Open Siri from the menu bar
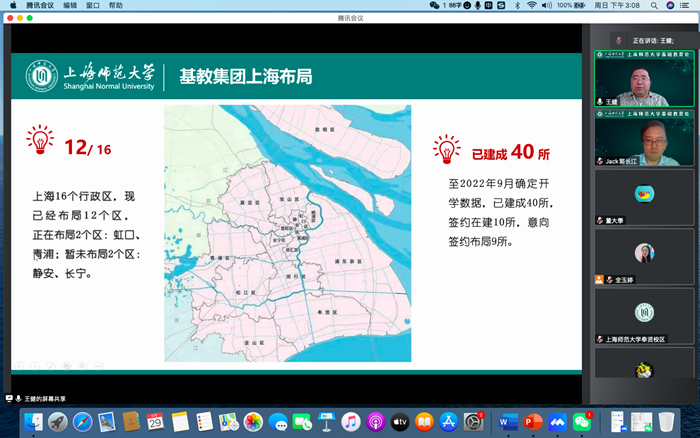The image size is (700, 438). 670,5
